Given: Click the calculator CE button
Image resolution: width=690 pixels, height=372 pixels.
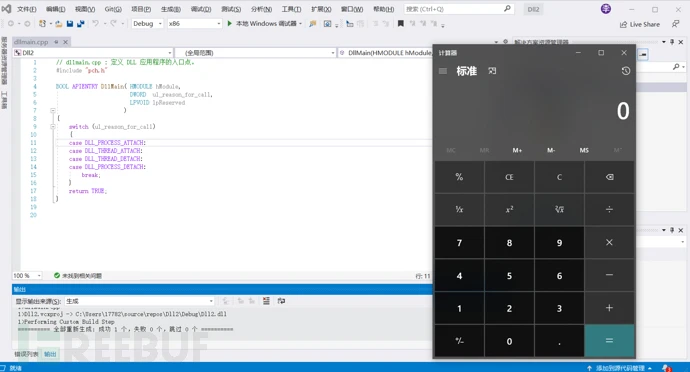Looking at the screenshot, I should 509,177.
